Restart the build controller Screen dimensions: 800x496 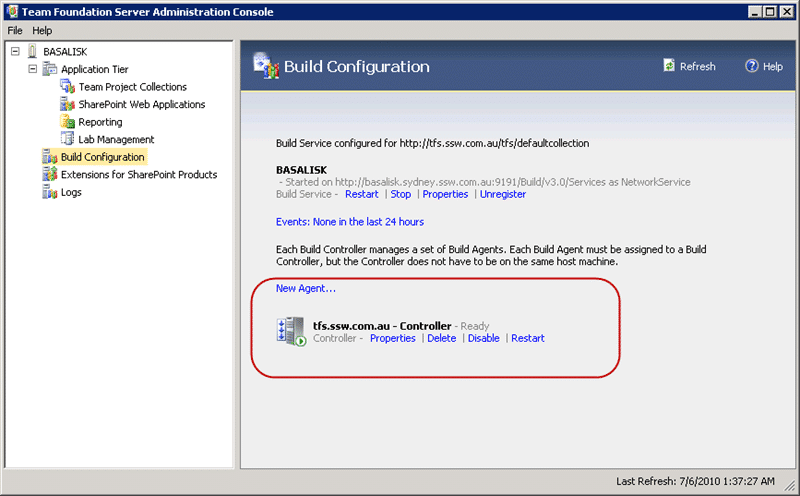click(528, 338)
